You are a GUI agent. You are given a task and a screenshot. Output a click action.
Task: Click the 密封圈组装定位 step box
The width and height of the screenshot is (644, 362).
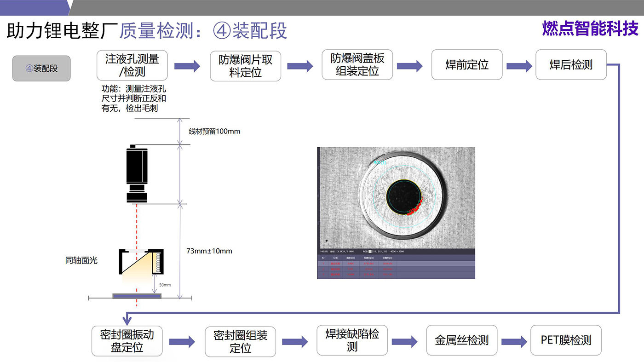click(240, 341)
